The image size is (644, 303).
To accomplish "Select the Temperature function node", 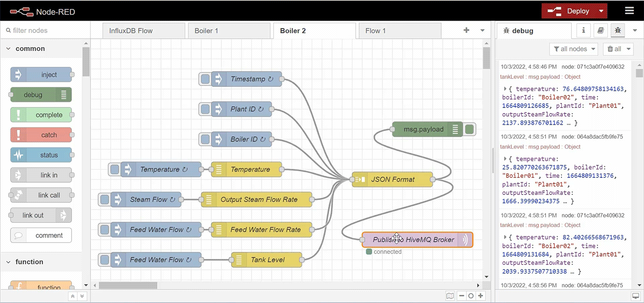I will click(x=247, y=169).
